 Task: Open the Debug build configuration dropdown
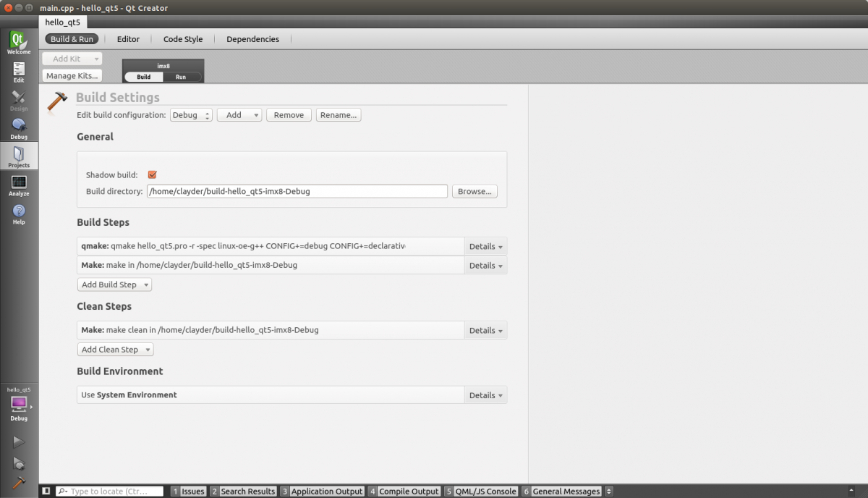click(x=191, y=114)
